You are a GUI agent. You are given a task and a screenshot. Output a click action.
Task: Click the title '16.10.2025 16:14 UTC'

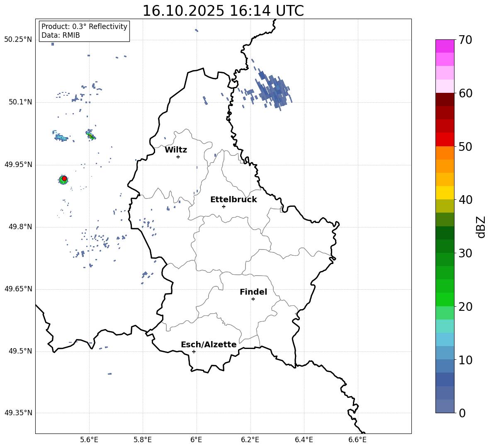(x=223, y=11)
